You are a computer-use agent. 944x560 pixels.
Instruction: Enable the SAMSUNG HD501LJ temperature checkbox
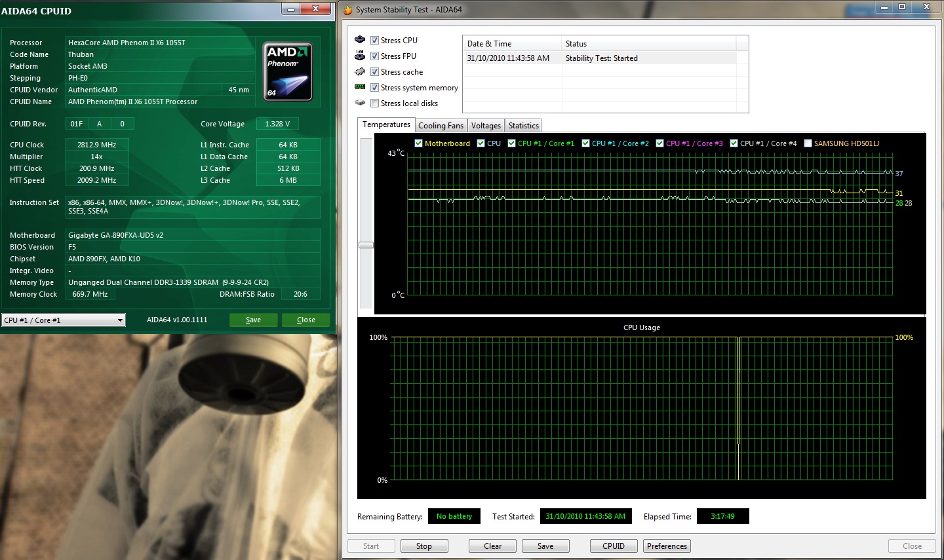[808, 143]
